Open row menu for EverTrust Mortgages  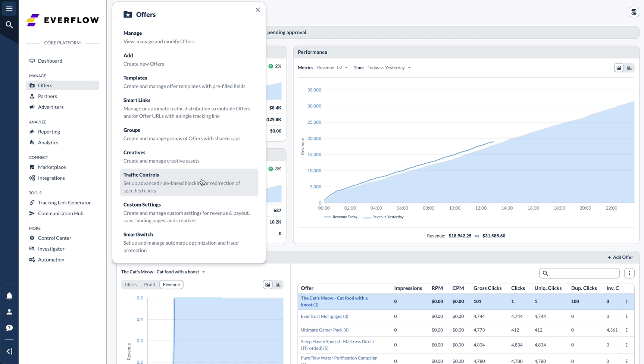coord(627,316)
